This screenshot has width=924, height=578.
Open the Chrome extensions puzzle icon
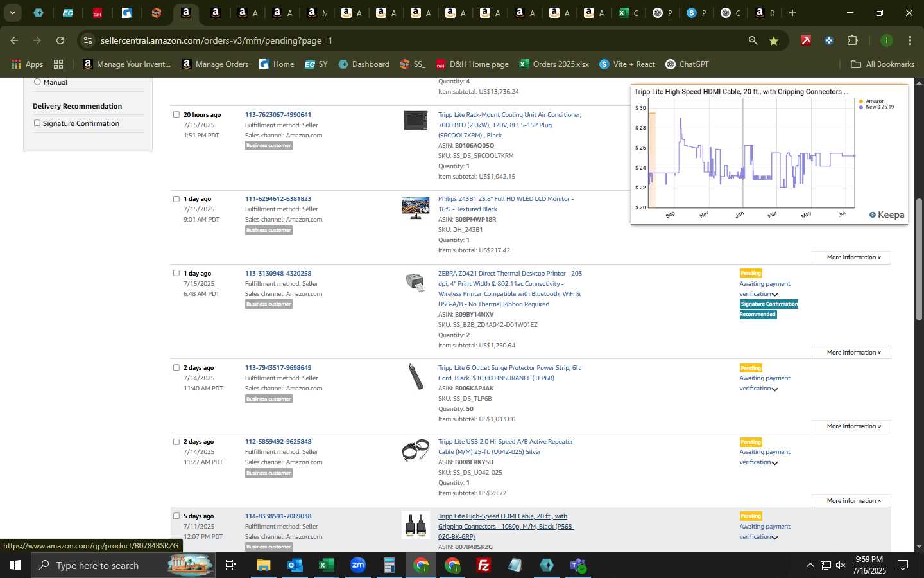click(852, 40)
